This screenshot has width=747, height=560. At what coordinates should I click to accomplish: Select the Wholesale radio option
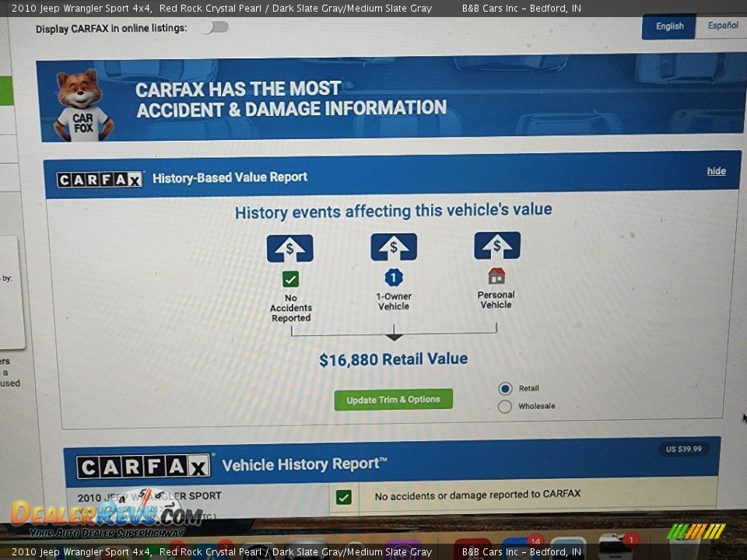click(504, 407)
